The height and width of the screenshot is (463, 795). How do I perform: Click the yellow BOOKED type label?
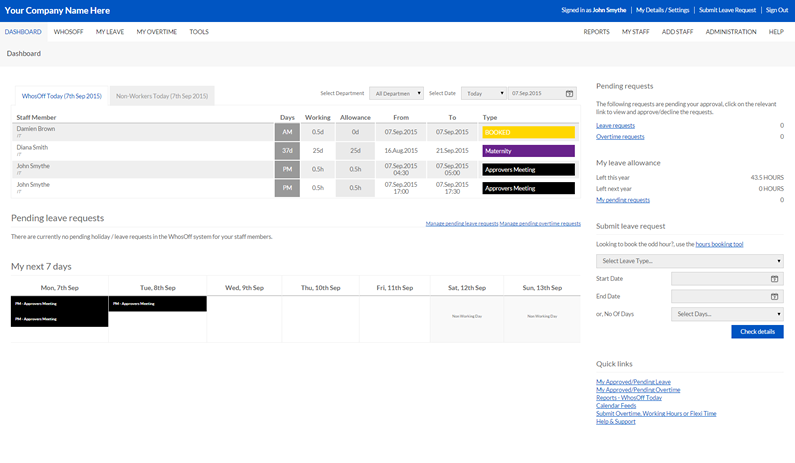tap(528, 131)
